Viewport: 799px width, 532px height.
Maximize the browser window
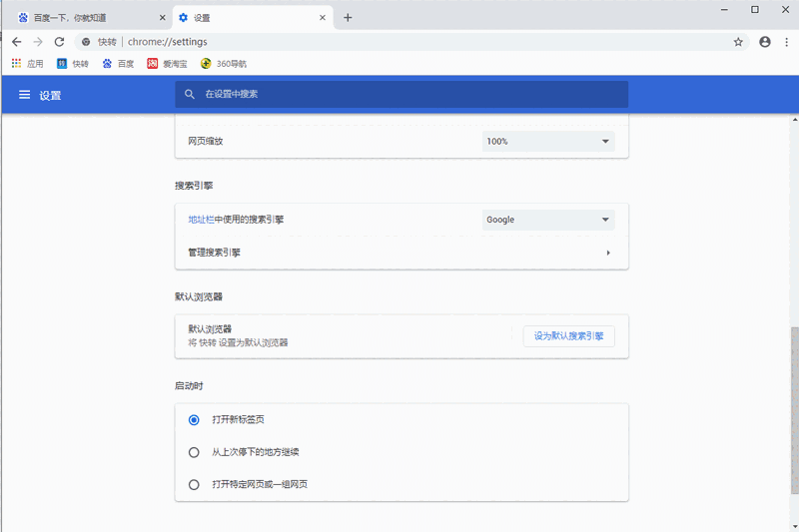[x=755, y=10]
